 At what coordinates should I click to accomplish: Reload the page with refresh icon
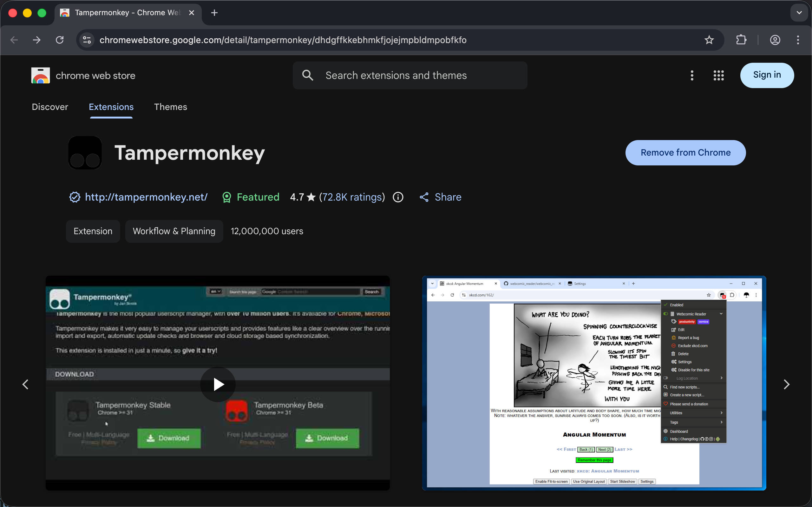(x=60, y=40)
